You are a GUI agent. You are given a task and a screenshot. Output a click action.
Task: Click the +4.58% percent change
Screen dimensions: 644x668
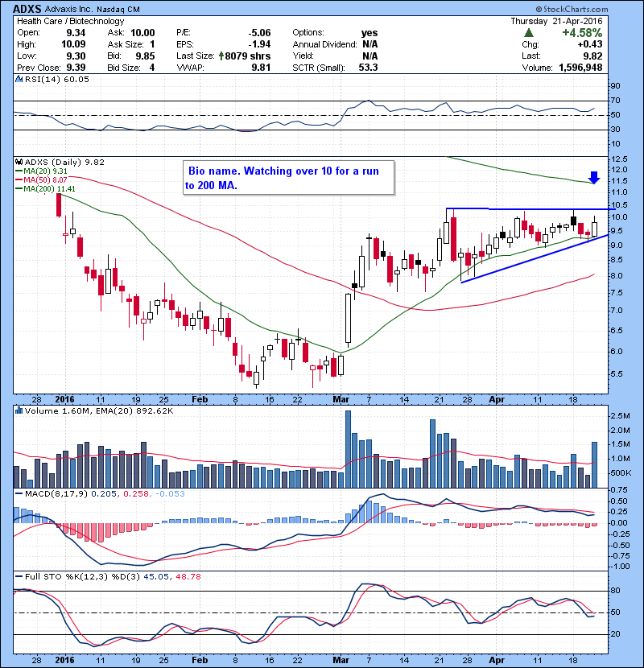coord(582,33)
